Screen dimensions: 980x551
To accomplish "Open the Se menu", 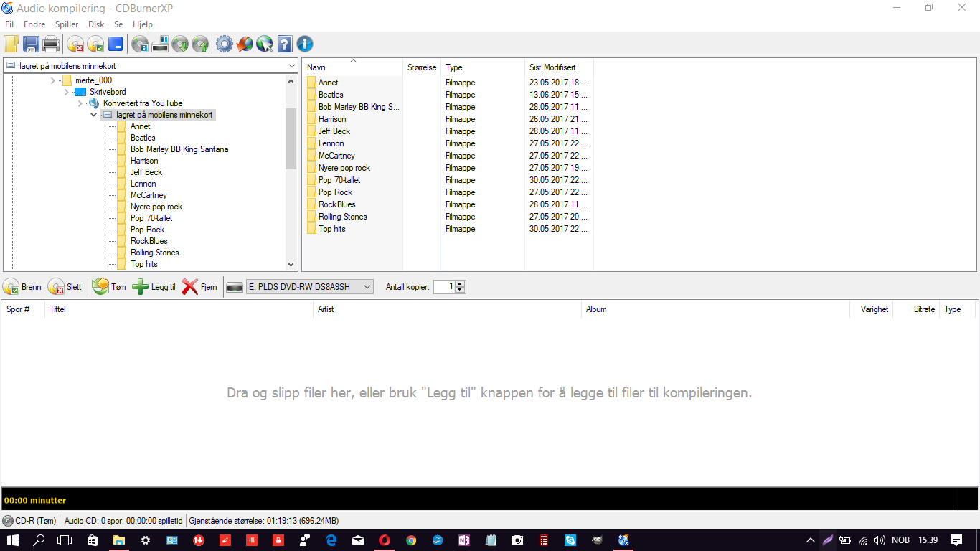I will point(118,24).
